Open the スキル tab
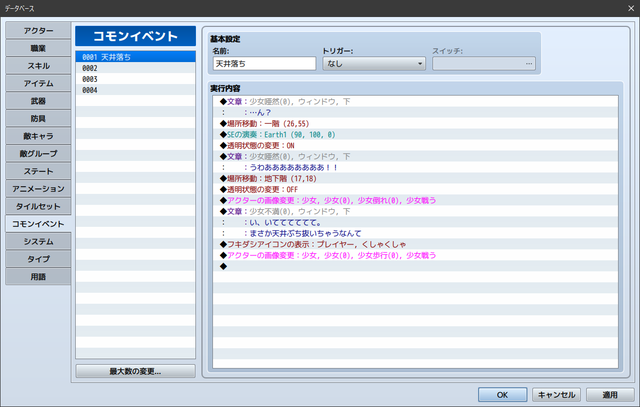 [38, 66]
